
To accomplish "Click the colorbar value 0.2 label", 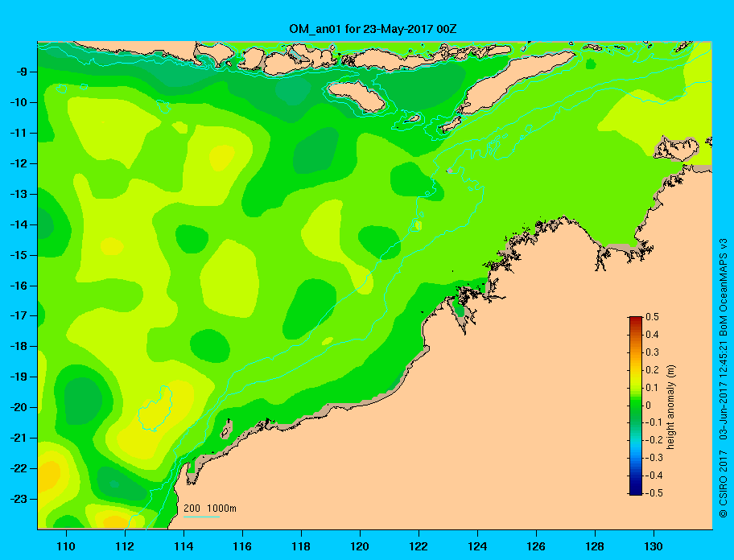I will [652, 370].
